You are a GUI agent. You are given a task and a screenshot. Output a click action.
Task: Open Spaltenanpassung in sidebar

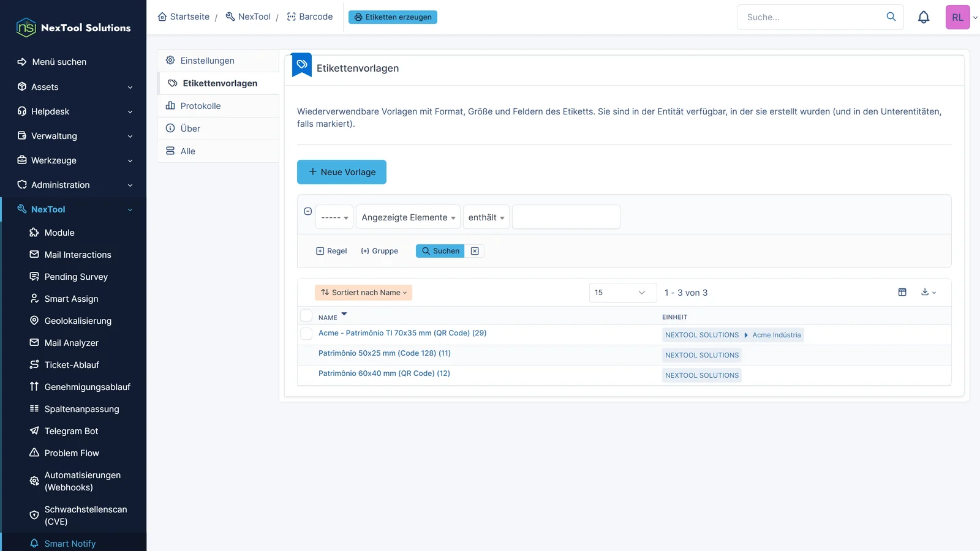(81, 409)
